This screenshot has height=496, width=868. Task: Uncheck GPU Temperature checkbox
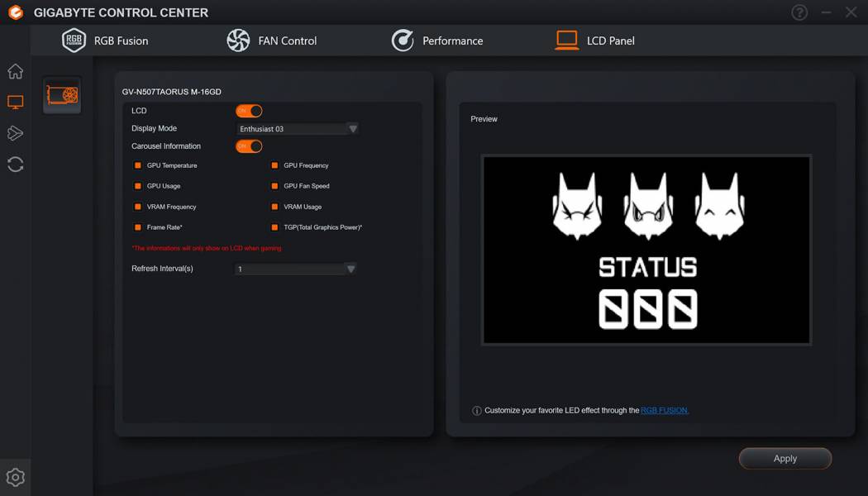pos(138,165)
